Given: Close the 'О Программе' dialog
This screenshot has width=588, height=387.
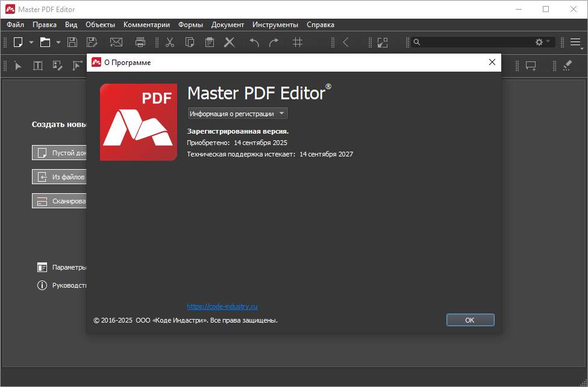Looking at the screenshot, I should click(492, 62).
